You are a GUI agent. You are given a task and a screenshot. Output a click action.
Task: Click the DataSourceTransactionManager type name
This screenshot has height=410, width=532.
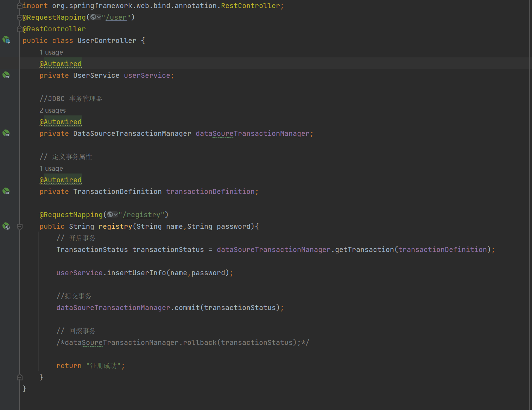(132, 133)
